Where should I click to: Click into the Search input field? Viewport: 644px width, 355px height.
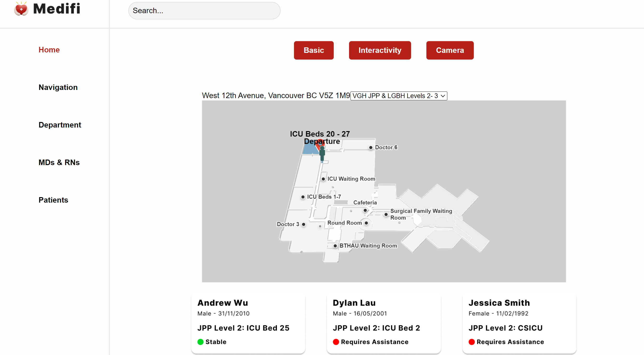(204, 11)
